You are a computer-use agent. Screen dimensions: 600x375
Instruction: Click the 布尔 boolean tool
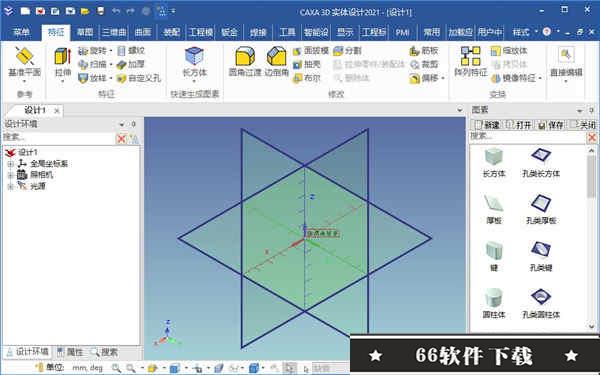(307, 78)
